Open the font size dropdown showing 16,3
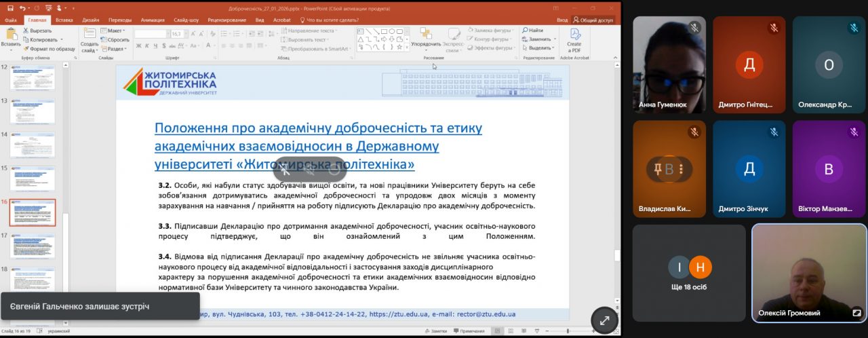 point(178,33)
